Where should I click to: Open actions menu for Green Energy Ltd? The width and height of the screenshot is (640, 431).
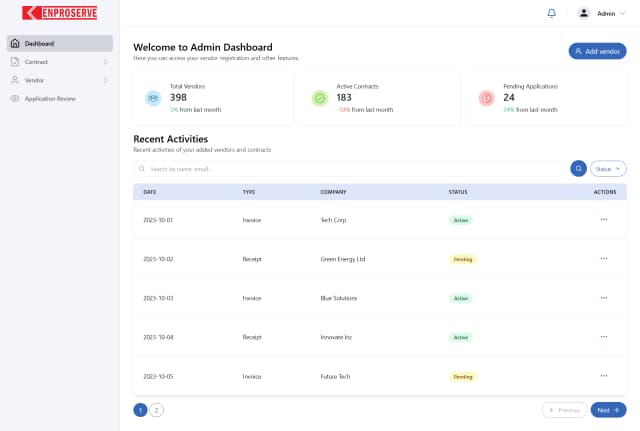click(x=603, y=258)
